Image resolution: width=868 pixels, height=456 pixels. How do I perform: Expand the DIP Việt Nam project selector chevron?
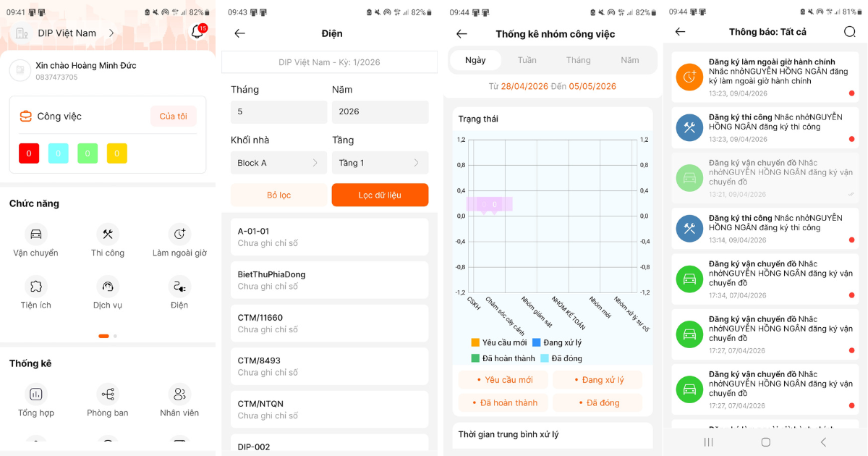click(x=111, y=33)
